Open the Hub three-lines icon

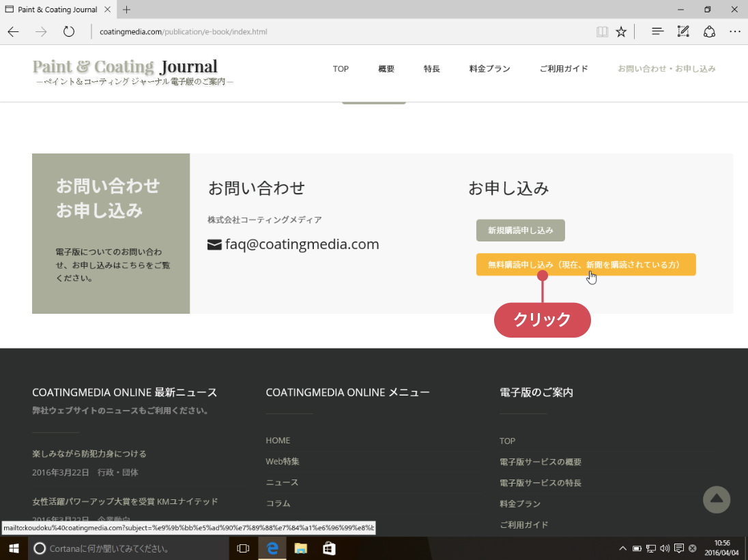tap(658, 31)
